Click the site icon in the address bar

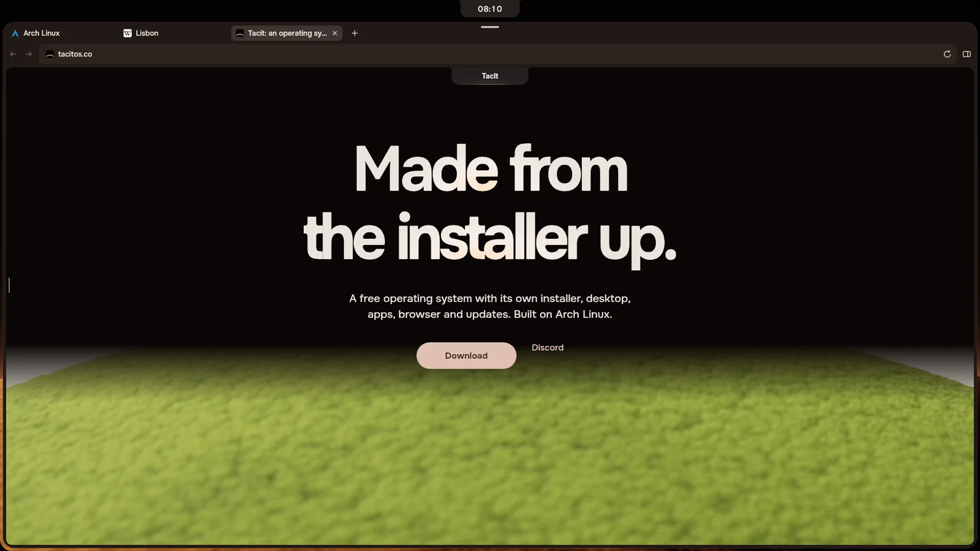pos(50,54)
